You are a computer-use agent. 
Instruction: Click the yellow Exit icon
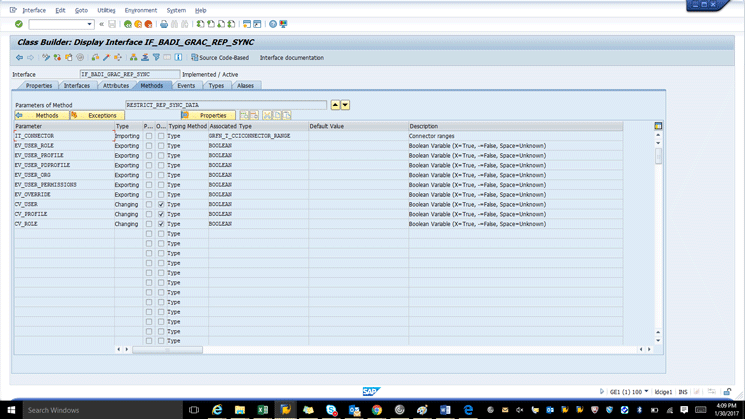point(138,24)
